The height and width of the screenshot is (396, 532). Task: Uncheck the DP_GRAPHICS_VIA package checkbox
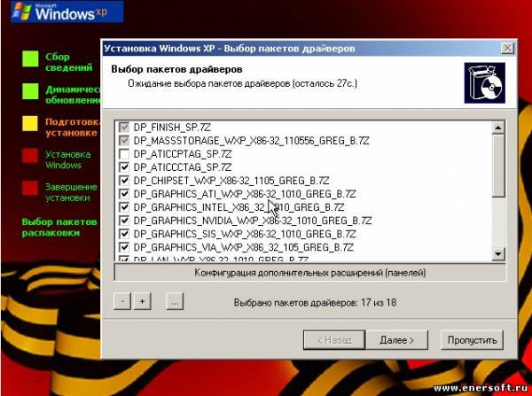[124, 247]
